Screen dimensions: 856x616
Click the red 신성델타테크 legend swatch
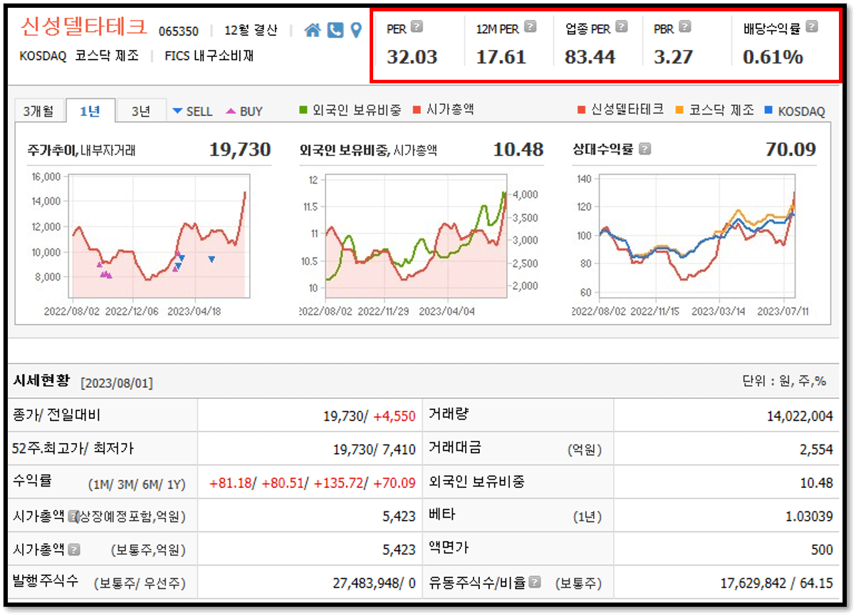(581, 110)
